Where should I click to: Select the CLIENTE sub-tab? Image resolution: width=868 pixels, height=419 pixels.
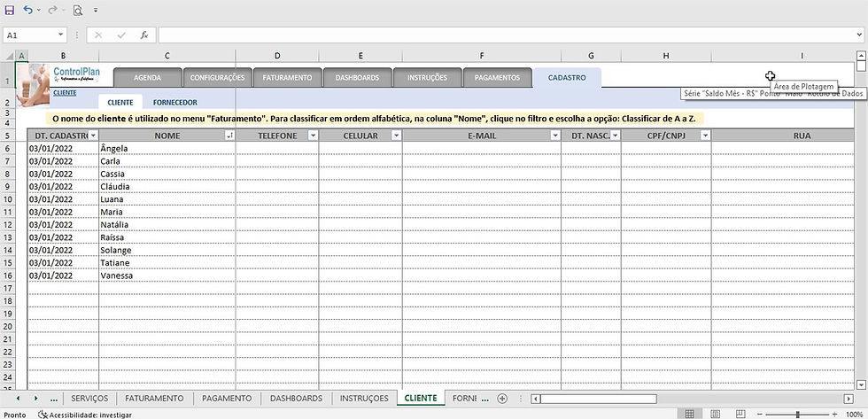tap(120, 103)
